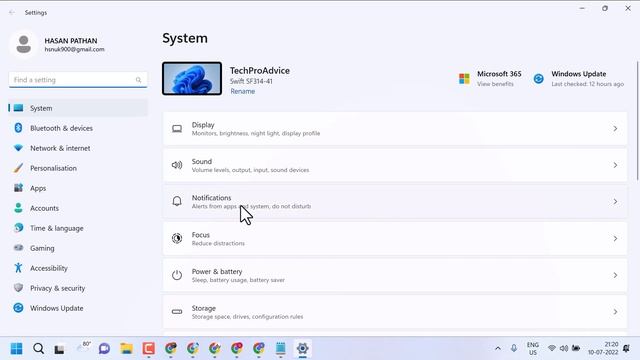Click the Display monitor icon
Screen dimensions: 640x360
tap(177, 129)
